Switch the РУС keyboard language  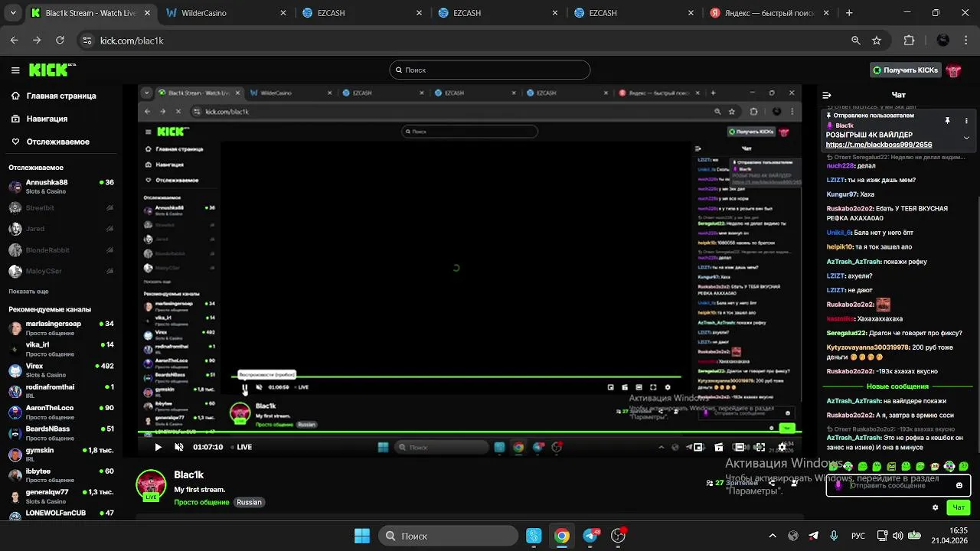click(x=858, y=536)
